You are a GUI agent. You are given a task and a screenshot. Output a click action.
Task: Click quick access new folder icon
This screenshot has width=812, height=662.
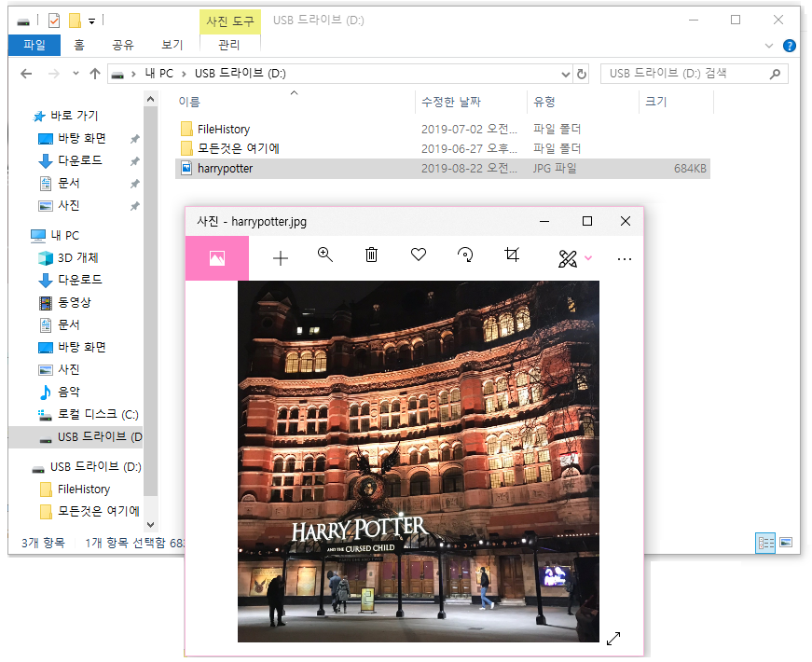click(76, 21)
